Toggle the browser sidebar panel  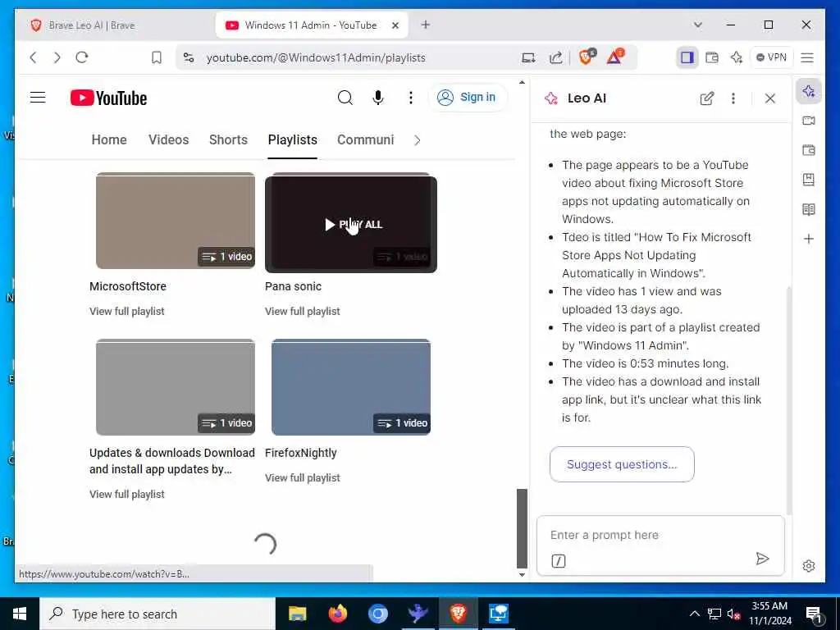click(687, 57)
